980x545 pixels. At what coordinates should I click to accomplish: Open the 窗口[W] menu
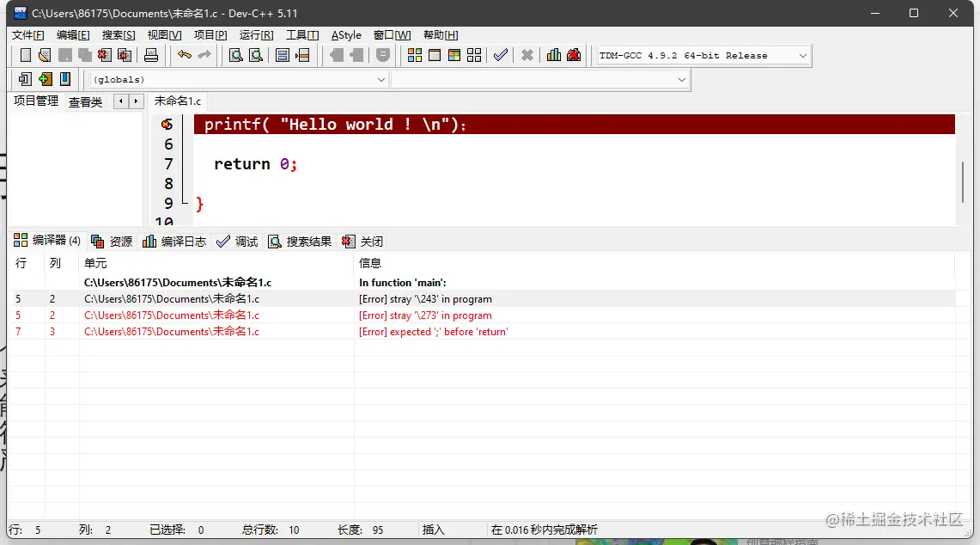click(393, 35)
